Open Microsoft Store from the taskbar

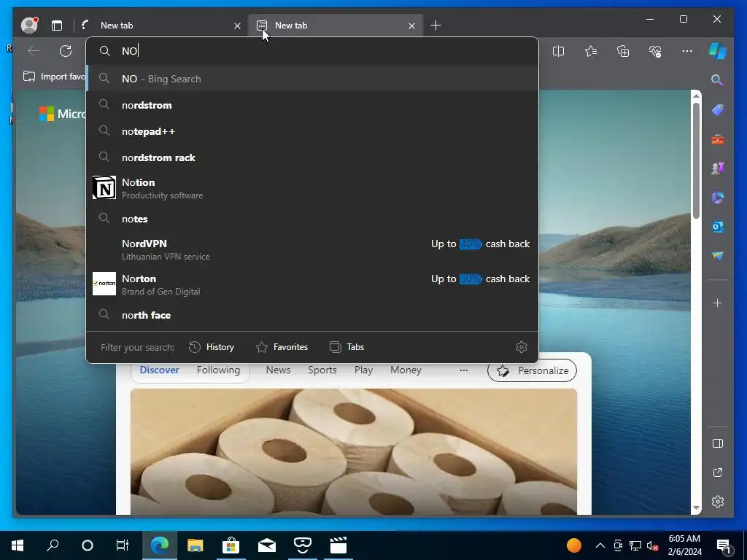point(231,545)
